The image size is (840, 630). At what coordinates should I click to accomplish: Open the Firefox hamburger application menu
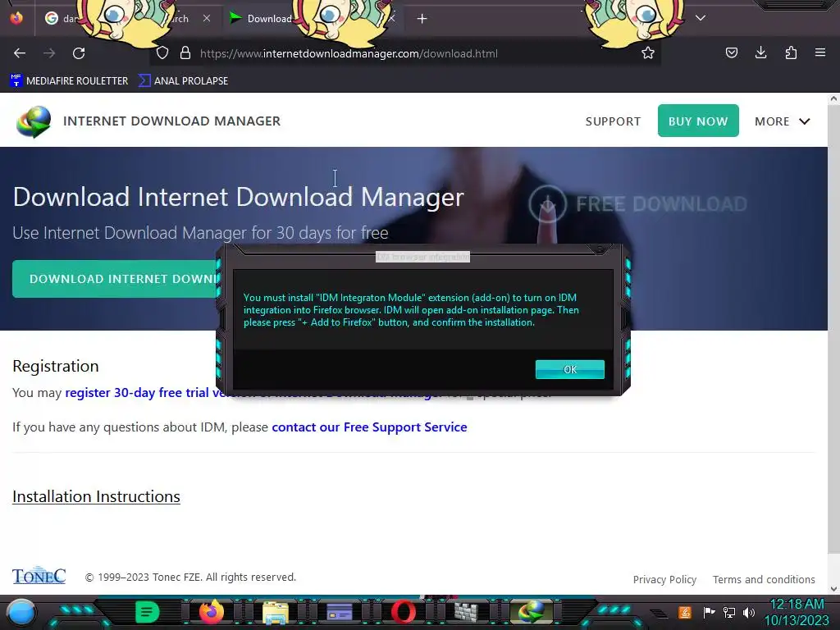[820, 52]
